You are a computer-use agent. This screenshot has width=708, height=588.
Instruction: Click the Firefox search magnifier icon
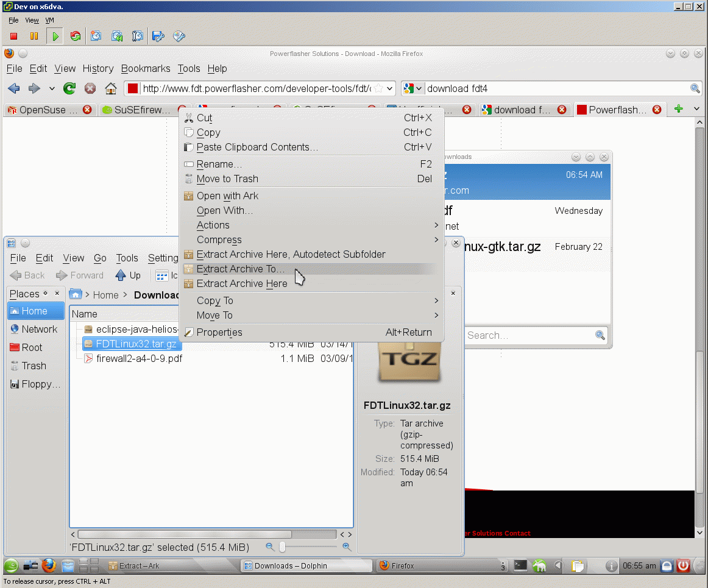tap(695, 88)
